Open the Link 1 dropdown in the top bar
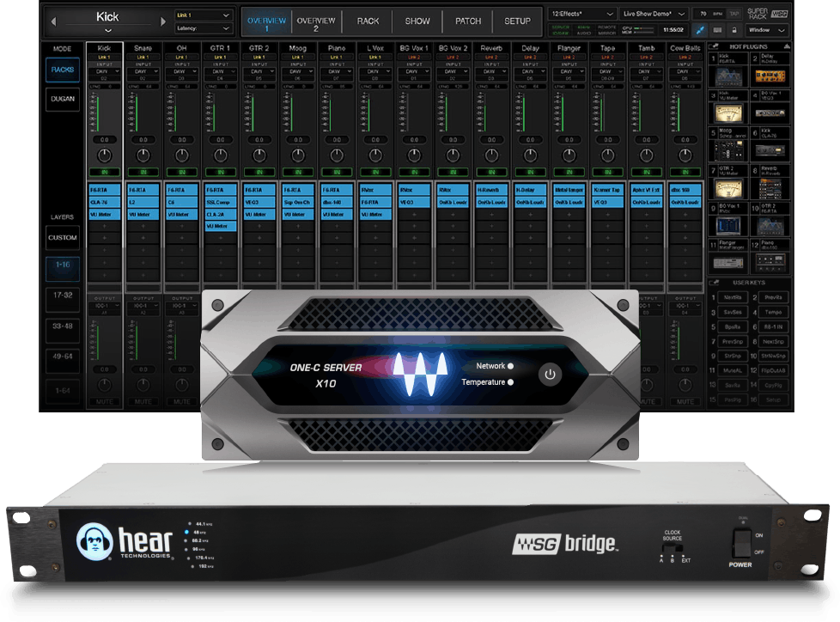Image resolution: width=840 pixels, height=622 pixels. click(x=203, y=15)
